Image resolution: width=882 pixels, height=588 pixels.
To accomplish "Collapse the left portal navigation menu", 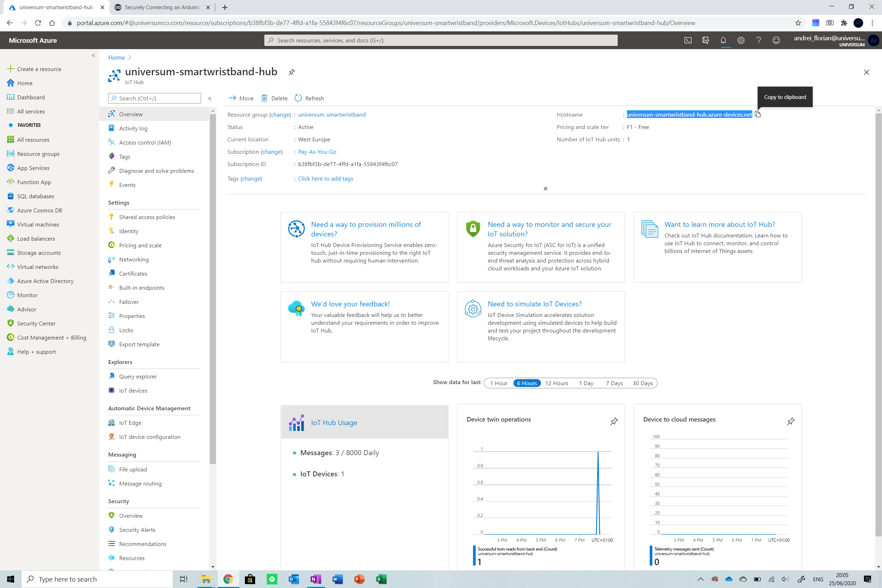I will pos(93,55).
